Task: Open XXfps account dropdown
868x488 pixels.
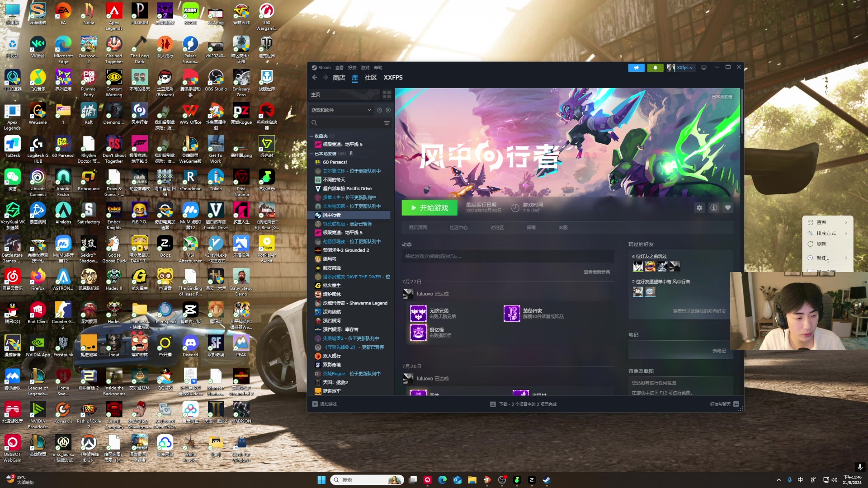Action: click(680, 68)
